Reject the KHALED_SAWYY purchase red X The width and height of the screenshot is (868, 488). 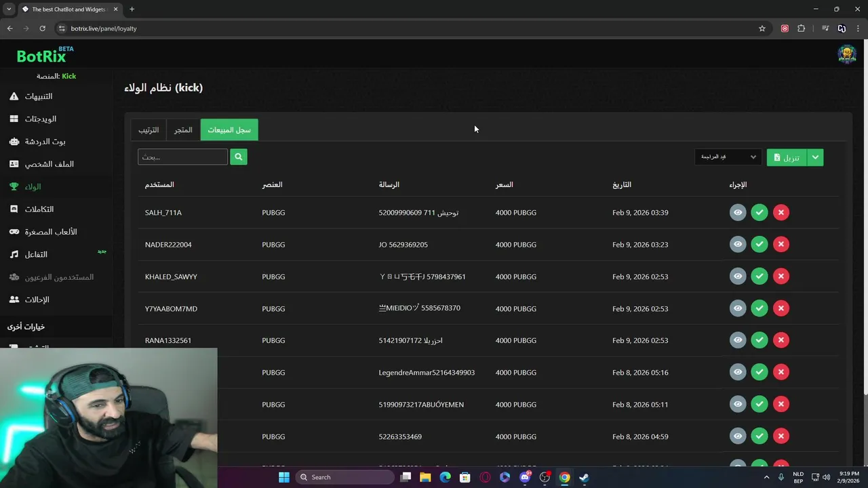pyautogui.click(x=781, y=276)
